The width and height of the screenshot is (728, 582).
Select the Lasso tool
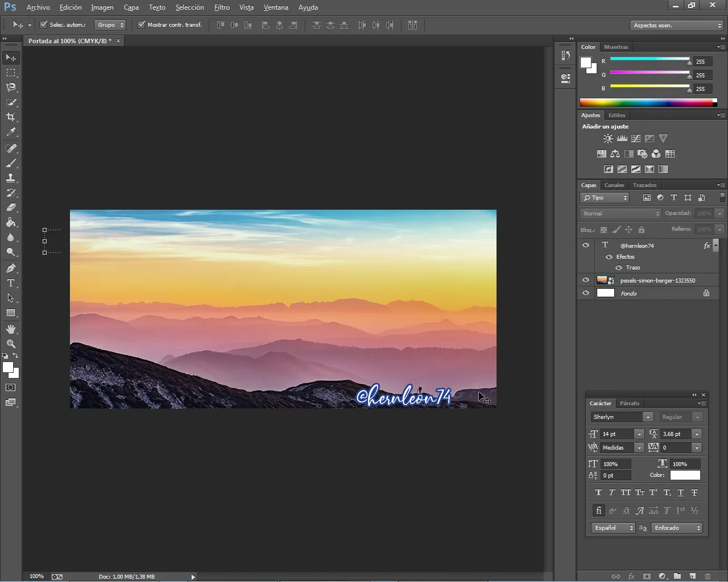[x=11, y=88]
